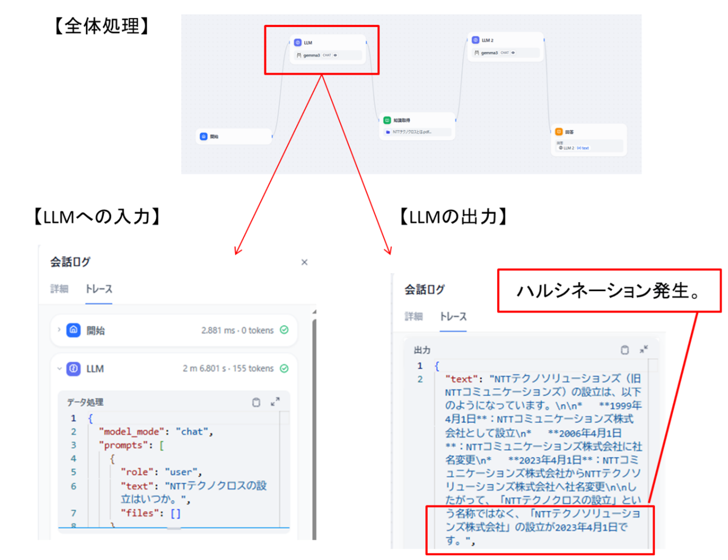Click the LLM 2 node icon on the canvas
This screenshot has height=560, width=728.
476,40
